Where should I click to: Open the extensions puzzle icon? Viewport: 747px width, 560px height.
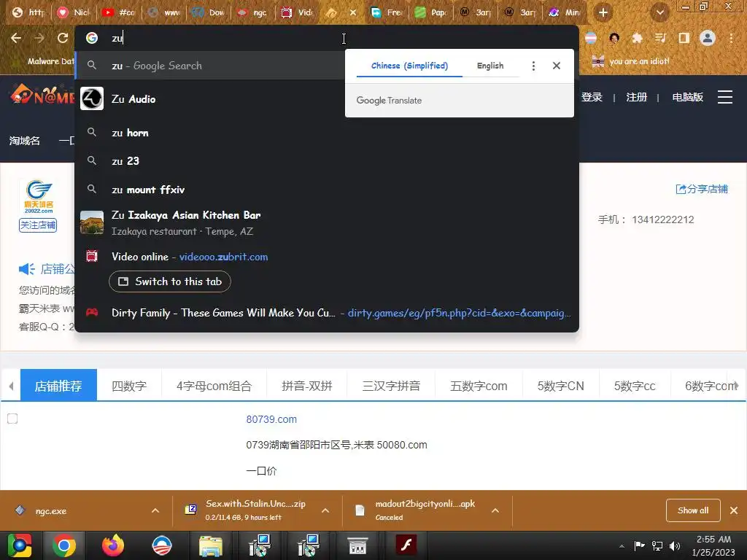637,38
